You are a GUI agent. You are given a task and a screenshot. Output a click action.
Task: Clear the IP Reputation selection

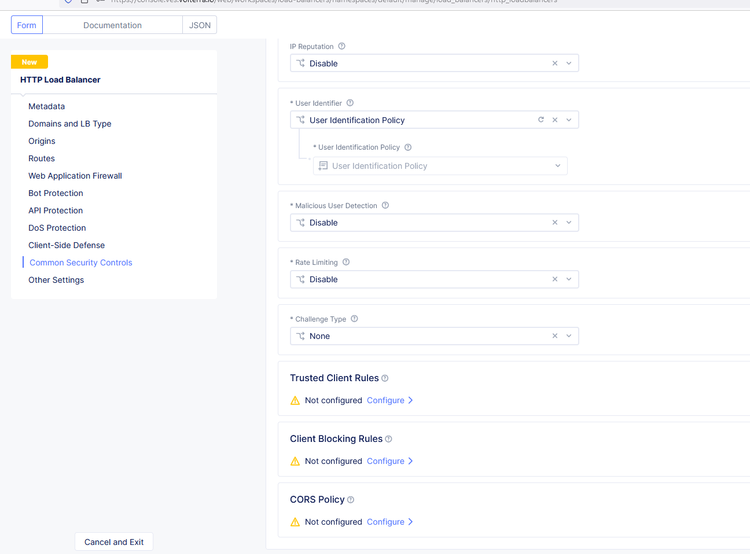point(555,63)
